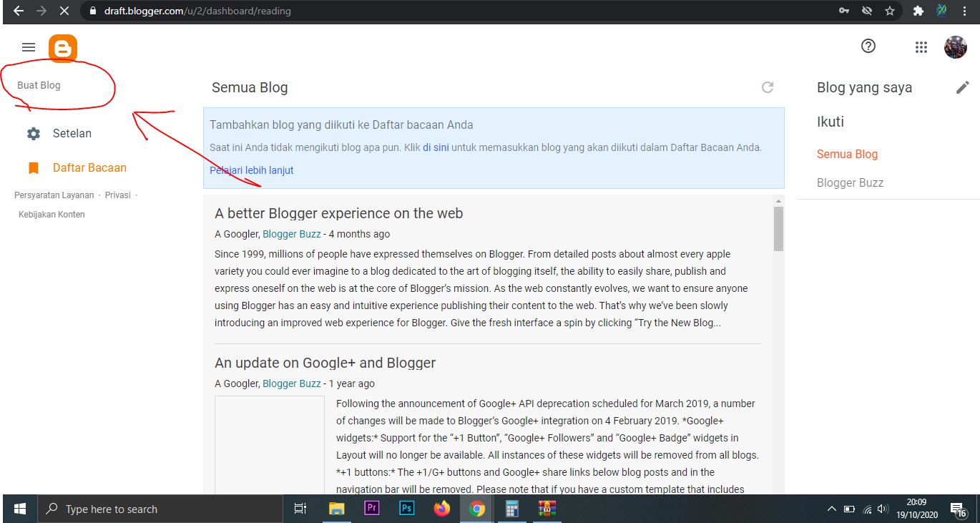The width and height of the screenshot is (980, 523).
Task: Open the password key icon in address bar
Action: point(844,11)
